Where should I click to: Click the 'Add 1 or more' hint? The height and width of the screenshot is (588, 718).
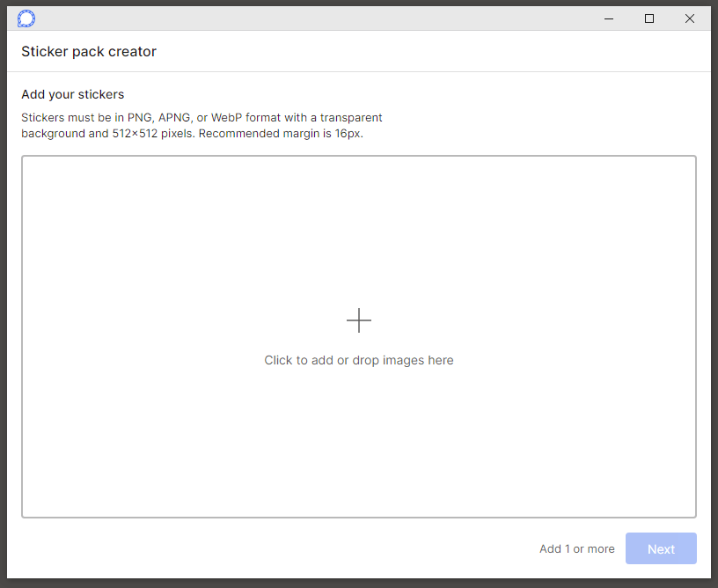[576, 548]
